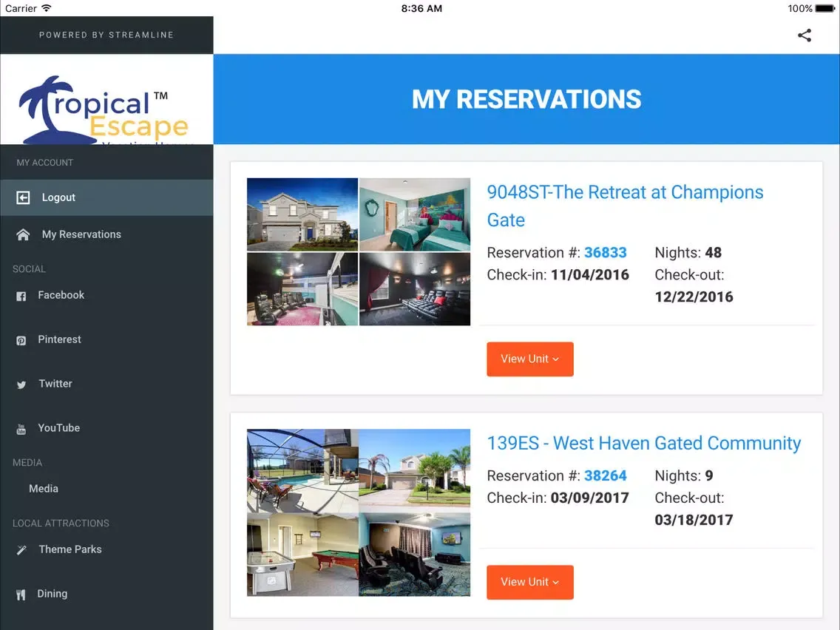This screenshot has height=630, width=840.
Task: Click the Facebook logo icon
Action: (x=21, y=297)
